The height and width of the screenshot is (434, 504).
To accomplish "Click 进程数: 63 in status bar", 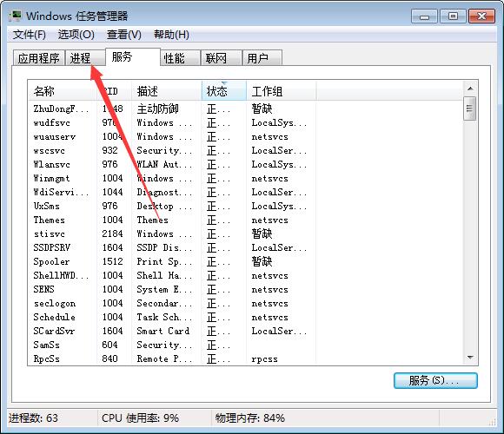I will [x=33, y=418].
